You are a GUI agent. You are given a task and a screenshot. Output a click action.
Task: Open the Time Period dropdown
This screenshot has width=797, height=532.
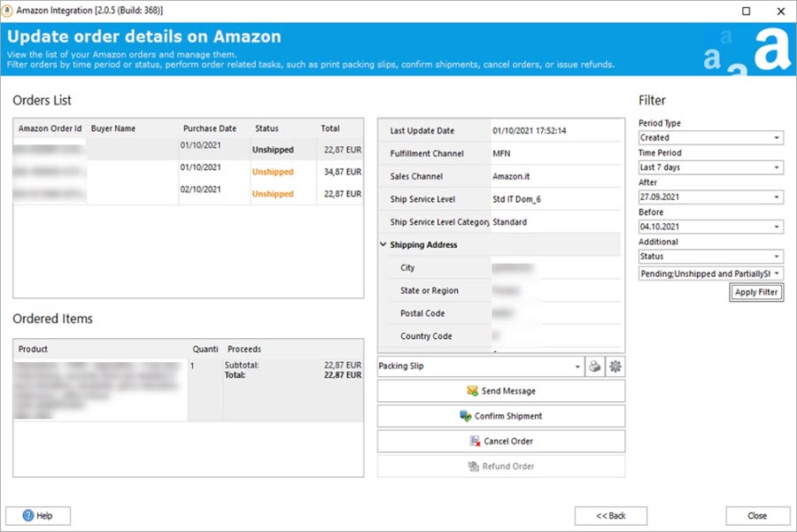click(710, 167)
